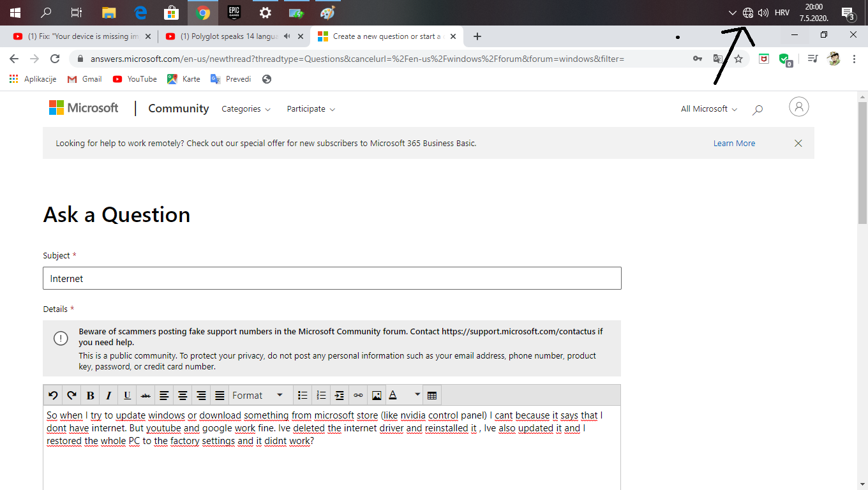Go forward in Chrome

pos(34,59)
